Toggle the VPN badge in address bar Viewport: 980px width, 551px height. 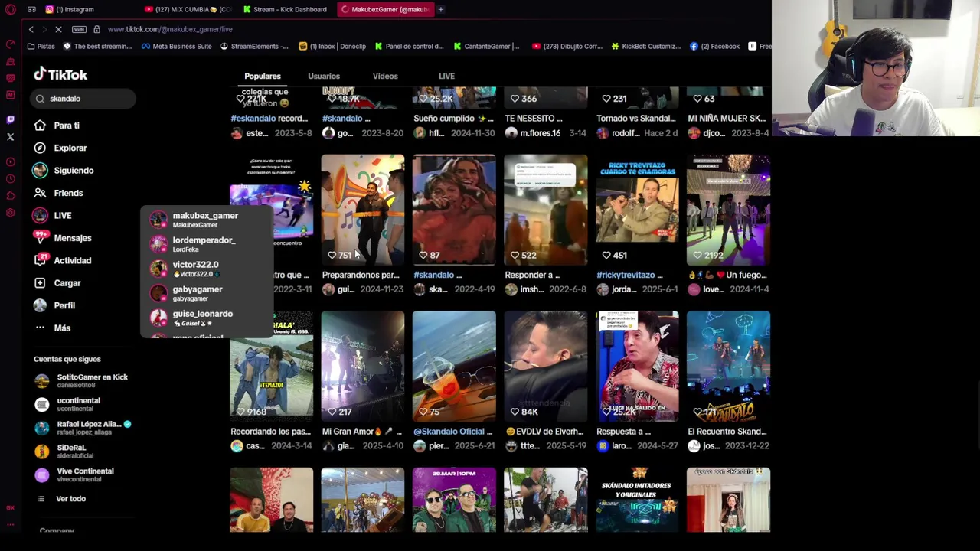(79, 29)
